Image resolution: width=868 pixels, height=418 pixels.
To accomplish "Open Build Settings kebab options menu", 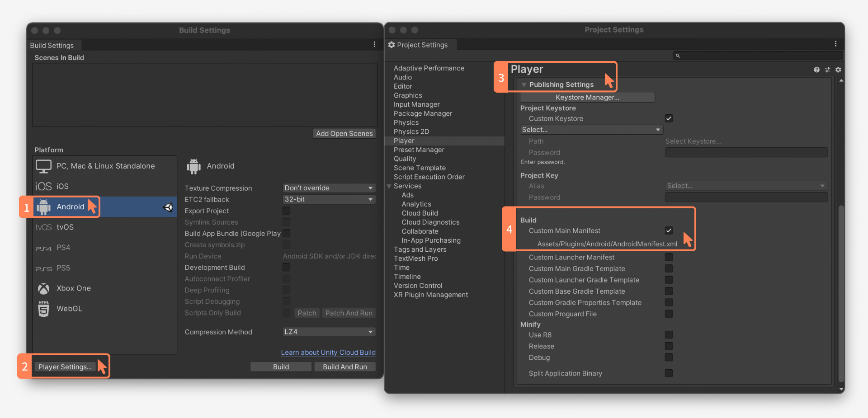I will point(374,44).
